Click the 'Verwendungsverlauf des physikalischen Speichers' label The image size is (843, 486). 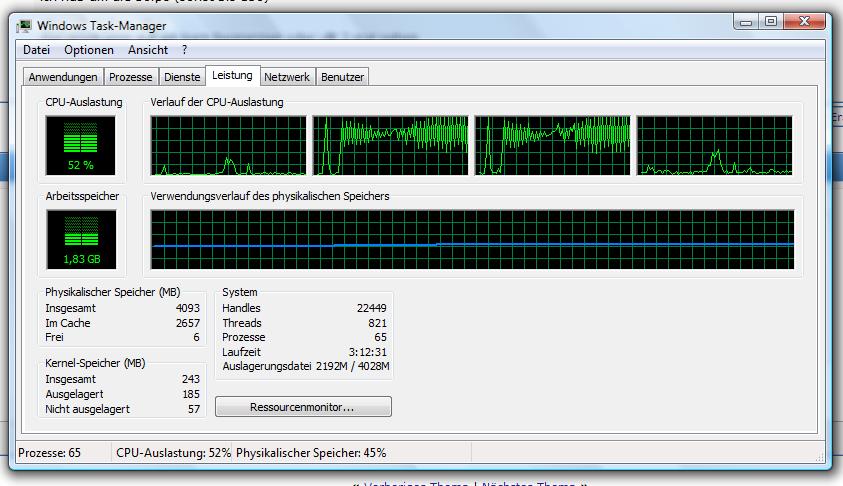[x=270, y=196]
